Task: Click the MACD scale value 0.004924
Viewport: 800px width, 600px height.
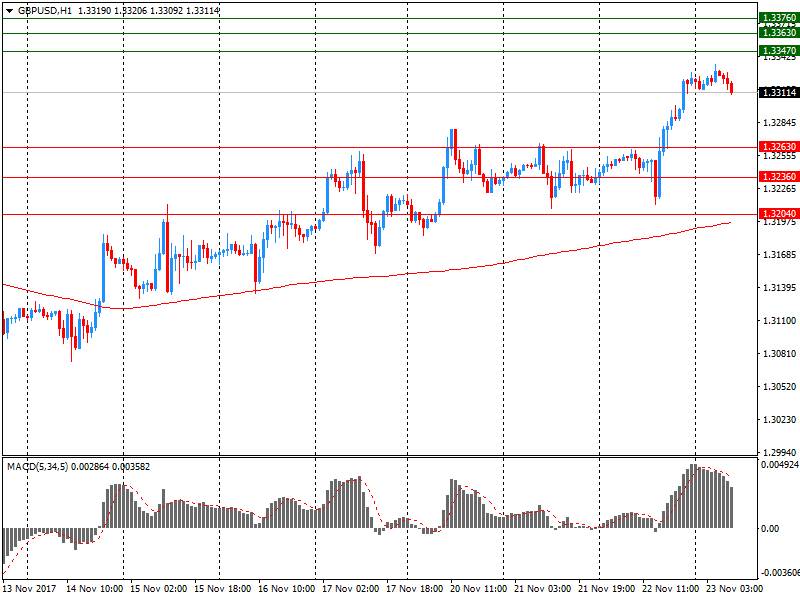Action: coord(780,465)
